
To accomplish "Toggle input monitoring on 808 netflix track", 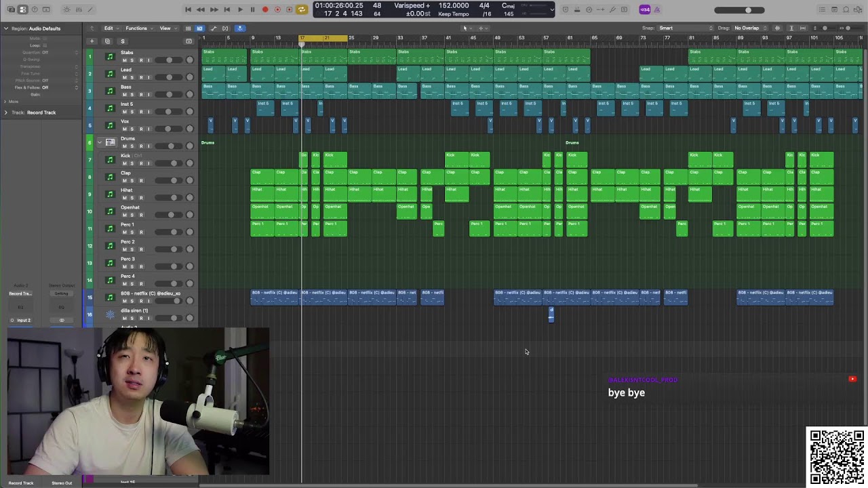I will click(149, 301).
